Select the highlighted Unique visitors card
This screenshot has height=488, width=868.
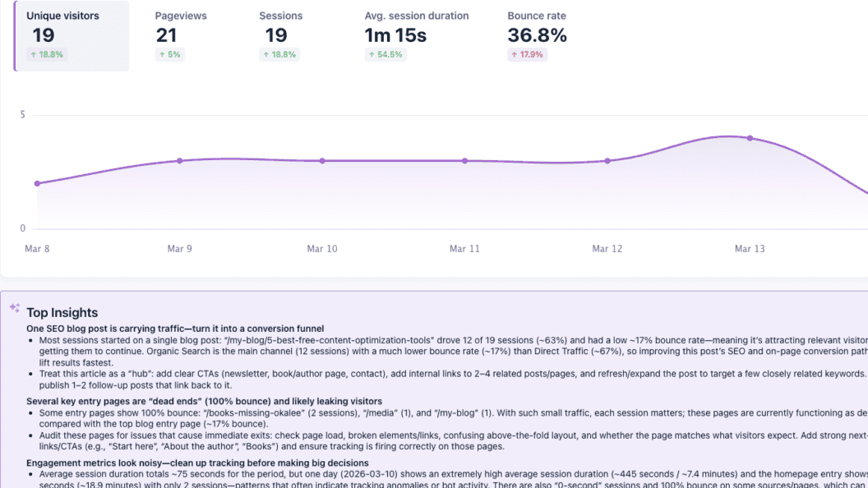click(72, 35)
